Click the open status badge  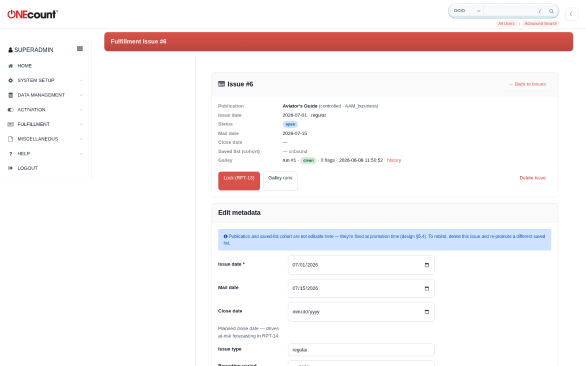(x=290, y=124)
